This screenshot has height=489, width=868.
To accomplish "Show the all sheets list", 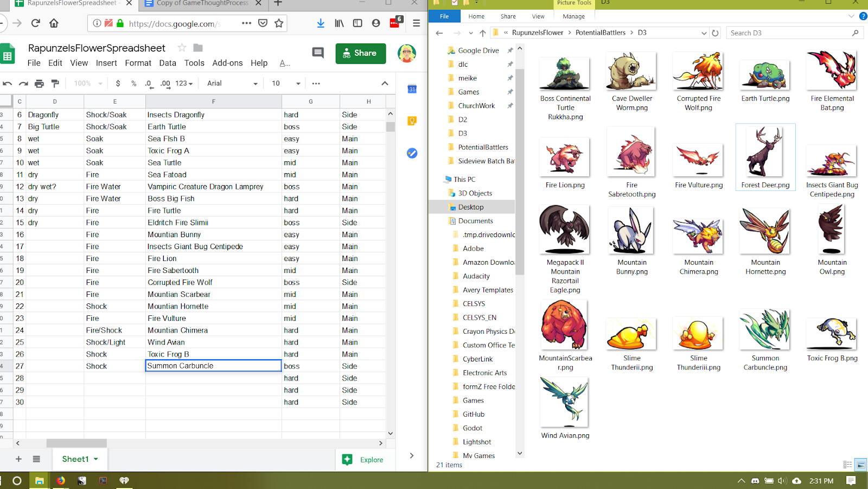I will coord(36,459).
